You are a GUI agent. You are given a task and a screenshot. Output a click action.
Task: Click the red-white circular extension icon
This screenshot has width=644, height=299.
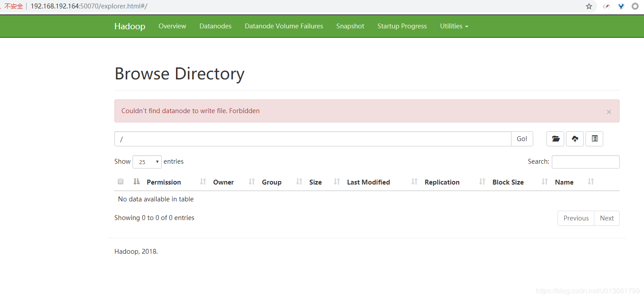(607, 6)
